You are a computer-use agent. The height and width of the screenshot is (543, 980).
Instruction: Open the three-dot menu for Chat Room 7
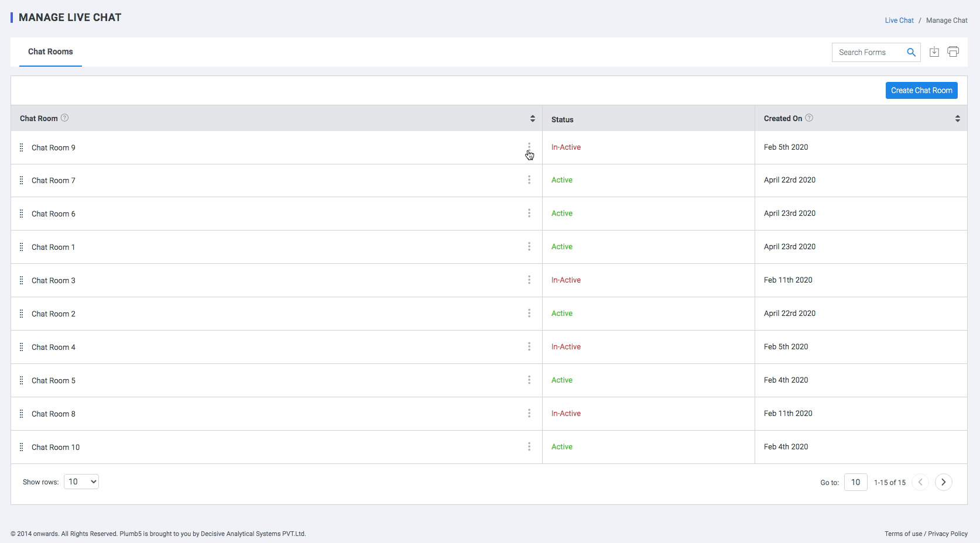coord(529,180)
